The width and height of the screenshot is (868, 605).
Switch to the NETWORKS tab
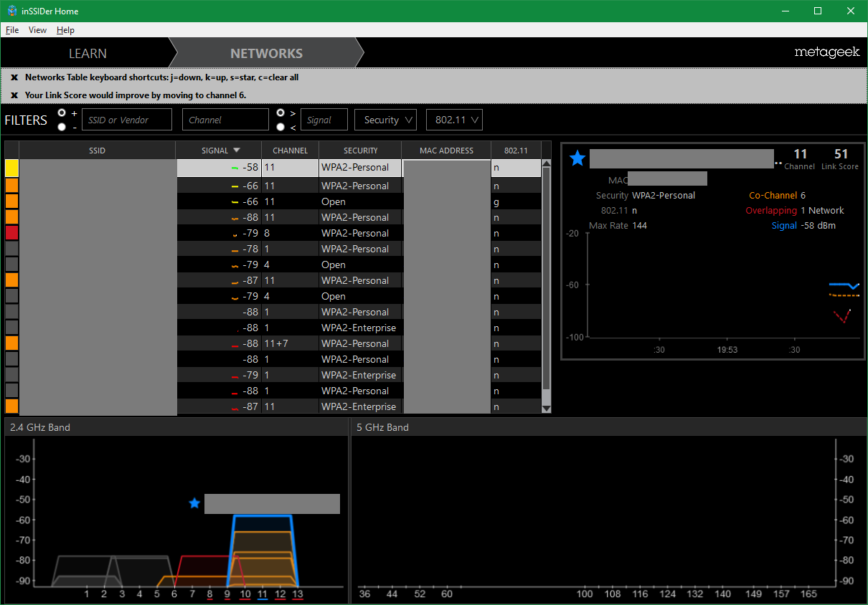coord(266,54)
